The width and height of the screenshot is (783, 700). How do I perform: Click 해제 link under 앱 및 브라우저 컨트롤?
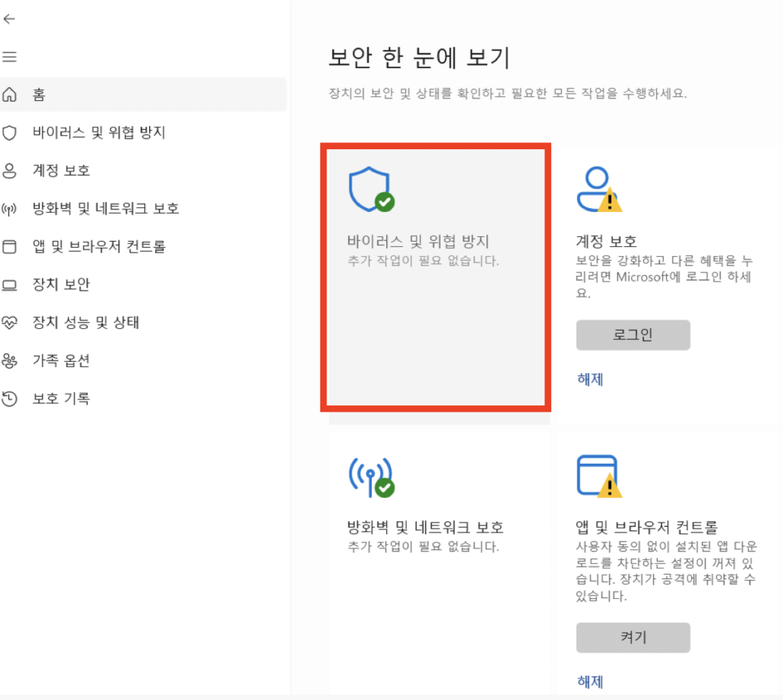[x=590, y=682]
